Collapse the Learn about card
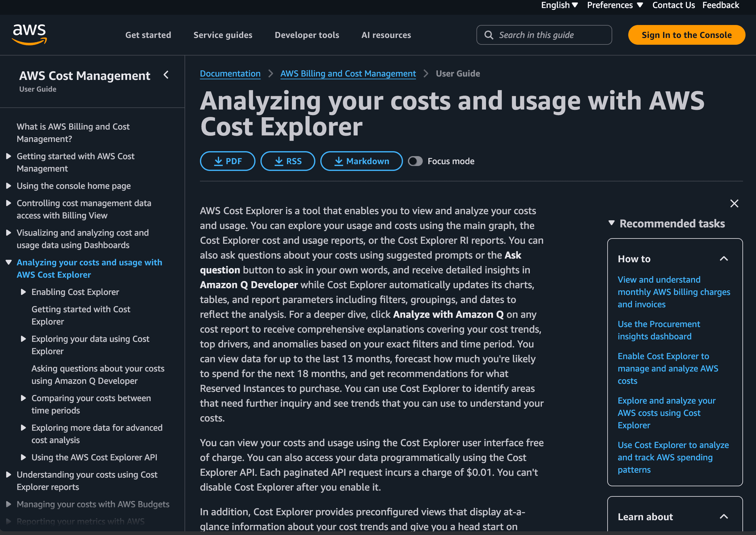This screenshot has width=756, height=535. tap(723, 516)
